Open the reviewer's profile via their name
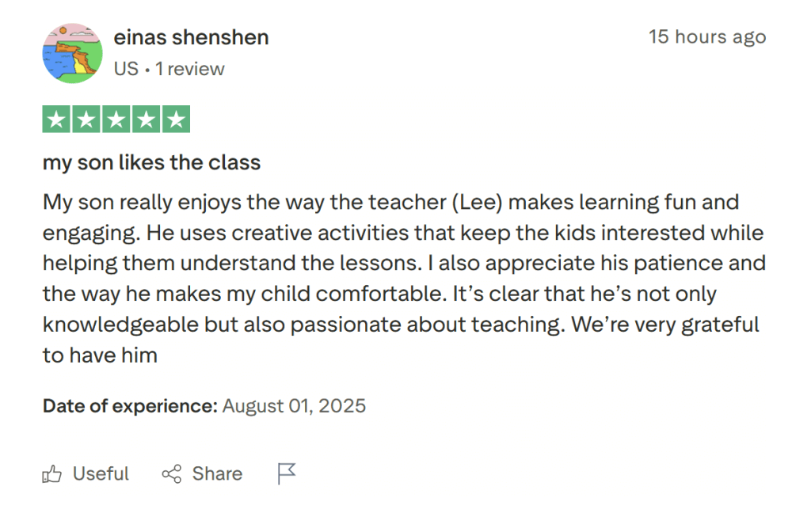 [191, 36]
